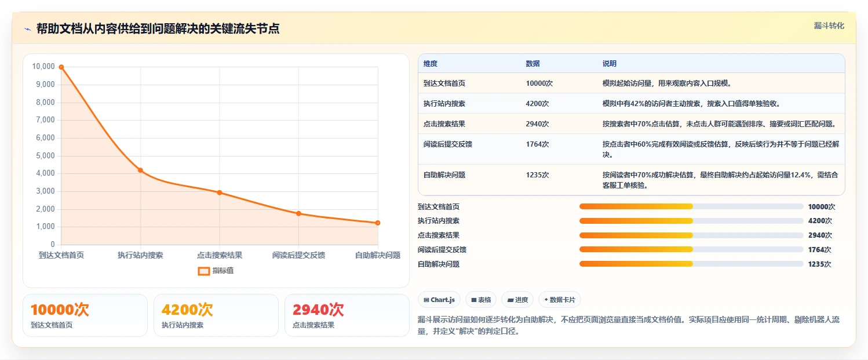The image size is (868, 360).
Task: Click table value 1764次 in 数据 column
Action: coord(537,144)
